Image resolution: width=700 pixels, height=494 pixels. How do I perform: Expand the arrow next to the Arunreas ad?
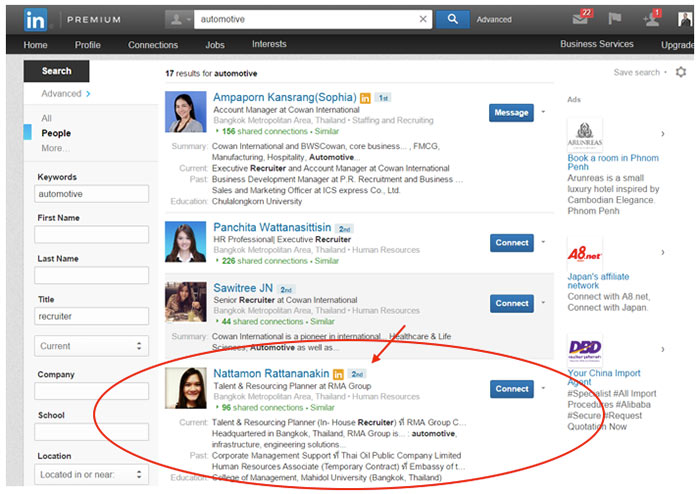(x=662, y=133)
